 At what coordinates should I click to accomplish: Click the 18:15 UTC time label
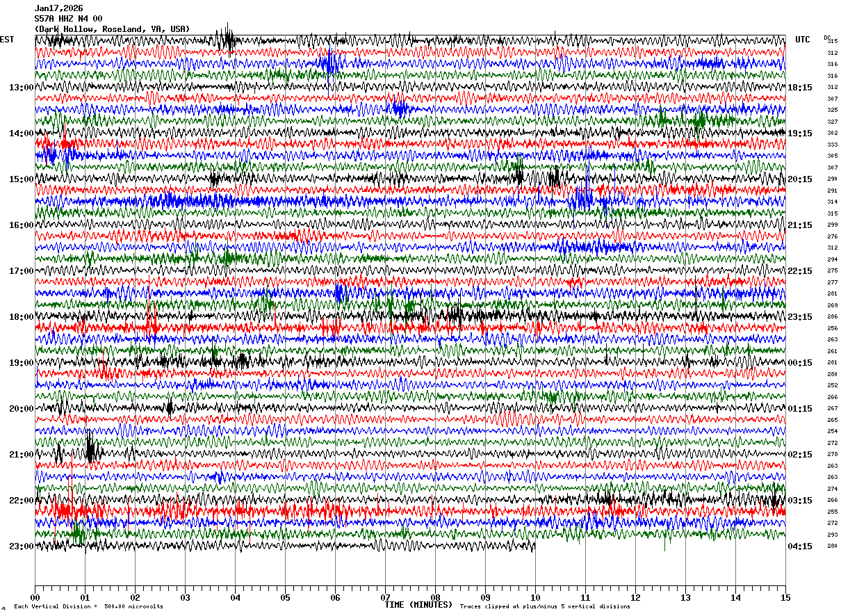(x=799, y=87)
